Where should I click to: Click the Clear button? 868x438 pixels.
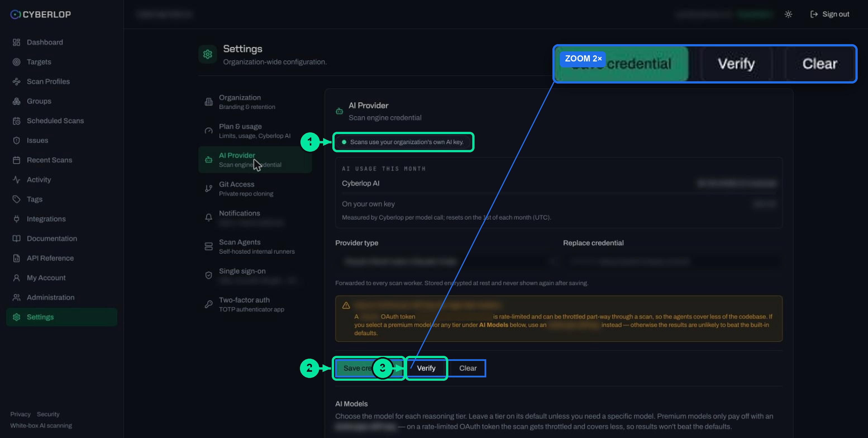[x=468, y=368]
